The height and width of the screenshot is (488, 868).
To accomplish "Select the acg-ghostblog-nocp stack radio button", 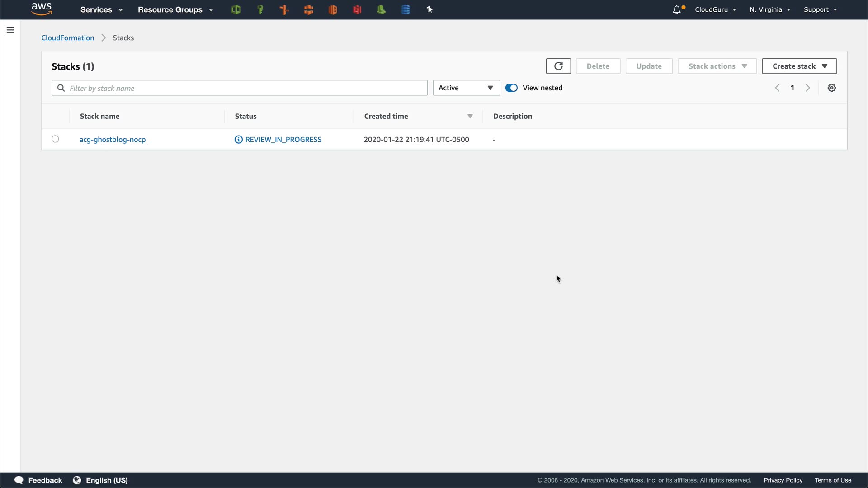I will [55, 139].
